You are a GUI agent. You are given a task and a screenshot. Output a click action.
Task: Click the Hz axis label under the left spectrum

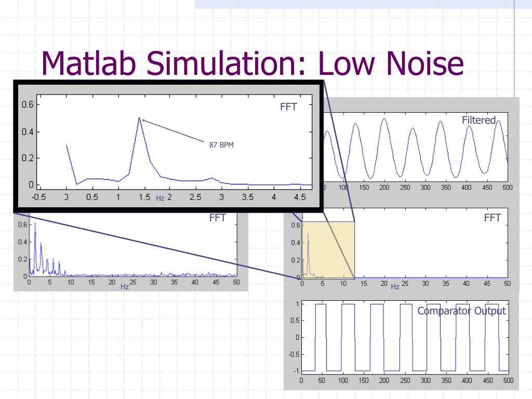pyautogui.click(x=125, y=287)
